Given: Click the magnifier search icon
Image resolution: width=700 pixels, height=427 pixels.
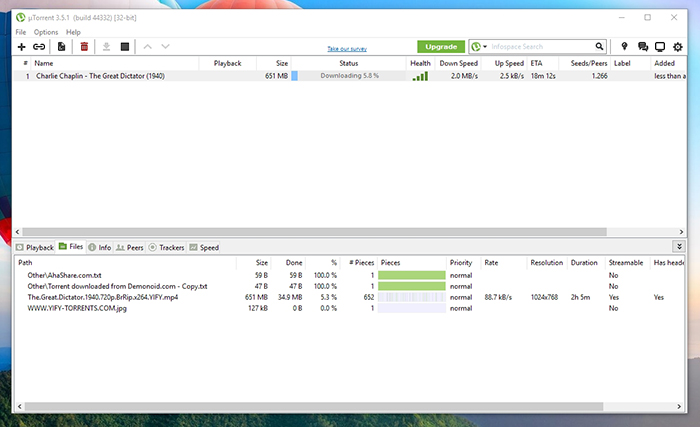Looking at the screenshot, I should point(599,46).
